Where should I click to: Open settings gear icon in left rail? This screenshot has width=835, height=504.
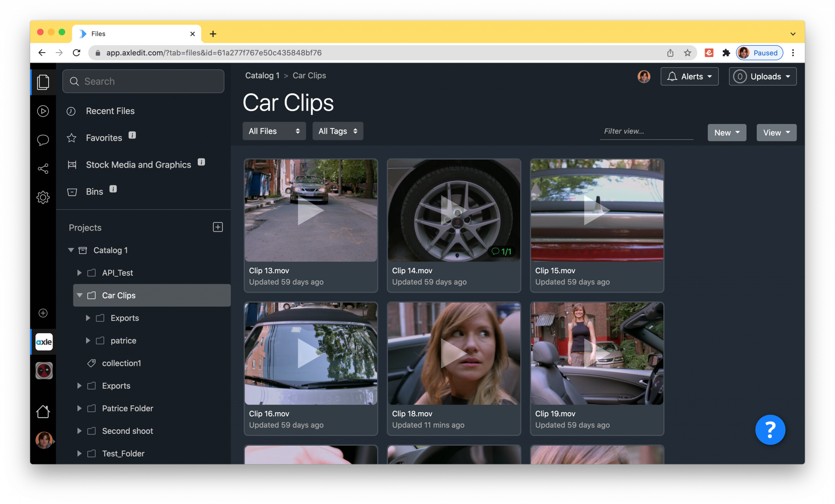(43, 197)
